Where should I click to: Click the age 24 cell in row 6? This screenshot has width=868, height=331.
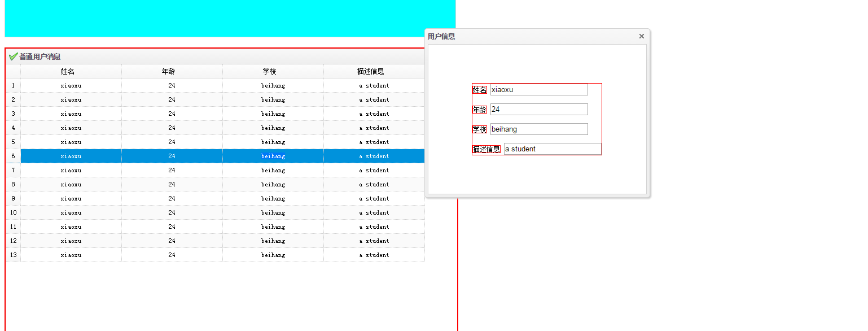(x=172, y=156)
